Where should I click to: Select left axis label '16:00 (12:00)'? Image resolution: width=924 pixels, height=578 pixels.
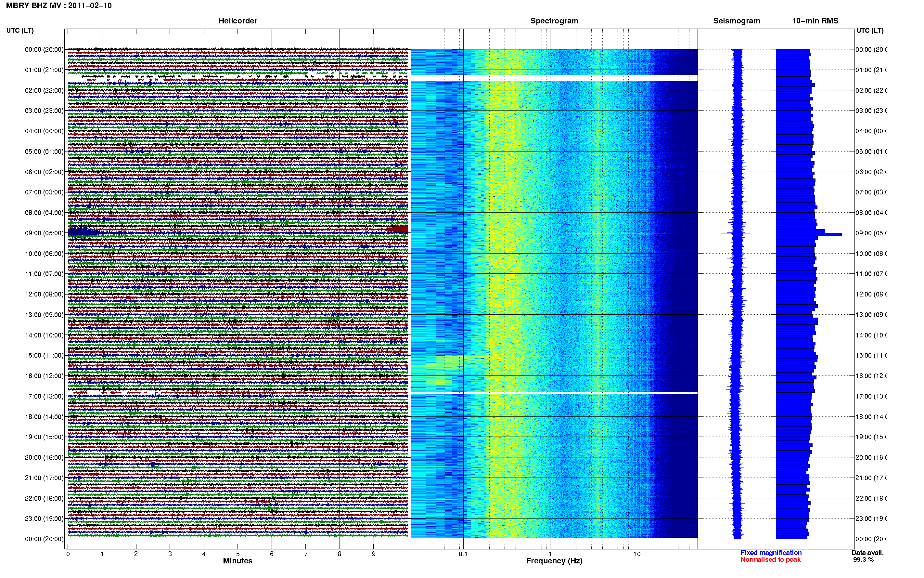click(44, 376)
